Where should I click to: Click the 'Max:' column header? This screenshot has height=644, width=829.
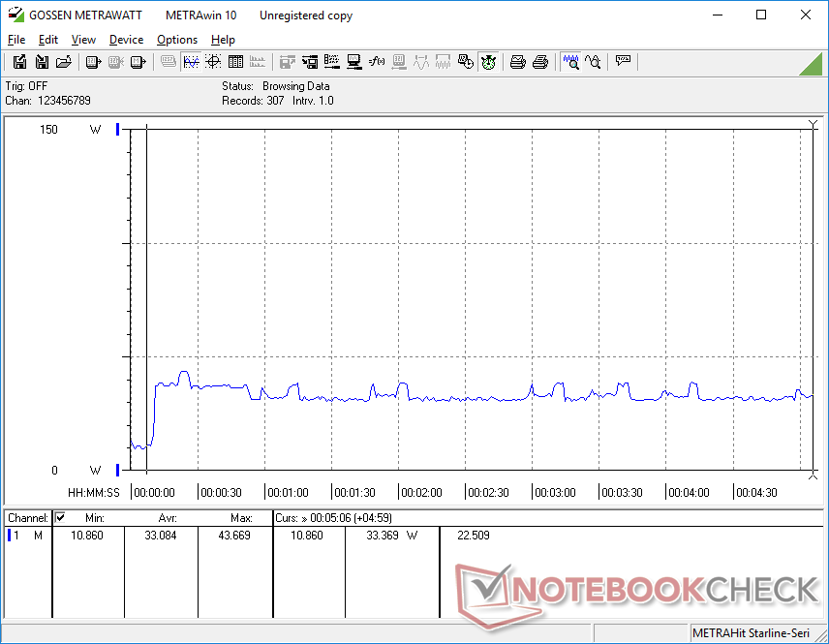(x=241, y=518)
